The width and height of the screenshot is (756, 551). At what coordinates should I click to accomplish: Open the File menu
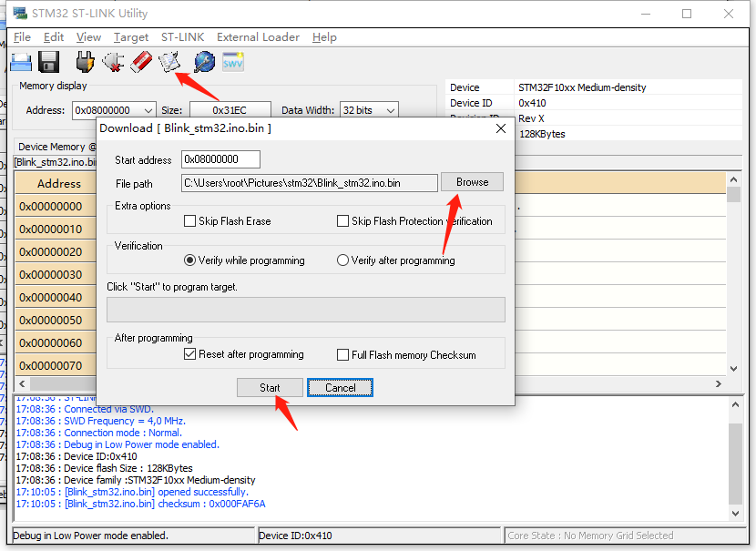pyautogui.click(x=22, y=37)
